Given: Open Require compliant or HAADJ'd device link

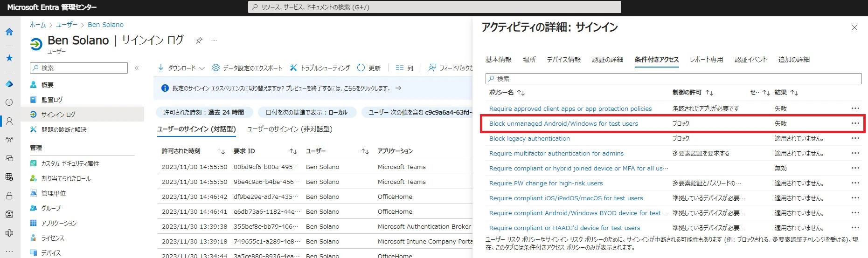Looking at the screenshot, I should tap(564, 228).
